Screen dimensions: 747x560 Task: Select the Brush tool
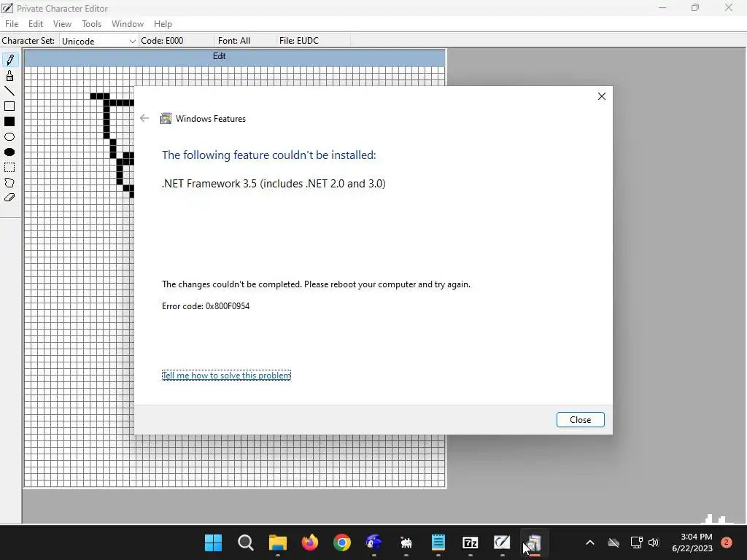(x=10, y=76)
